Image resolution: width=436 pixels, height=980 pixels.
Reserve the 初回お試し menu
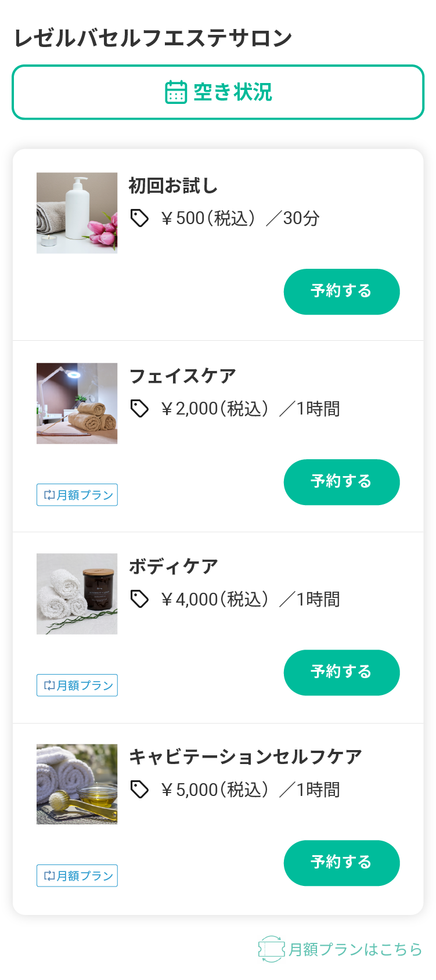pos(341,291)
